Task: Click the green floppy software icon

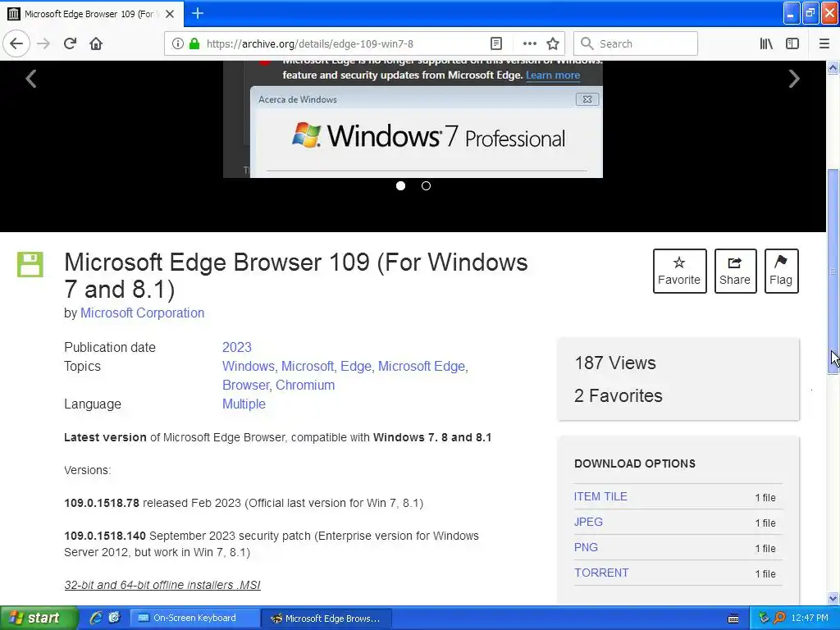Action: pos(30,264)
